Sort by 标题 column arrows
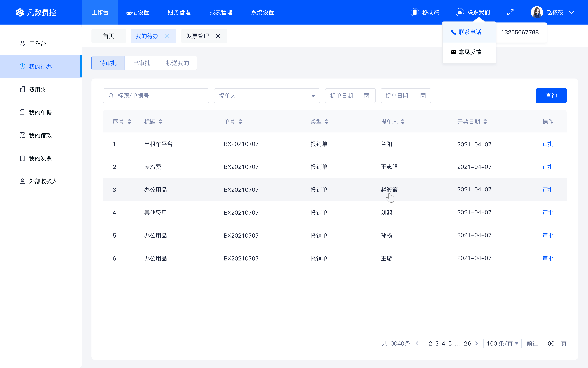The width and height of the screenshot is (588, 368). (x=160, y=121)
